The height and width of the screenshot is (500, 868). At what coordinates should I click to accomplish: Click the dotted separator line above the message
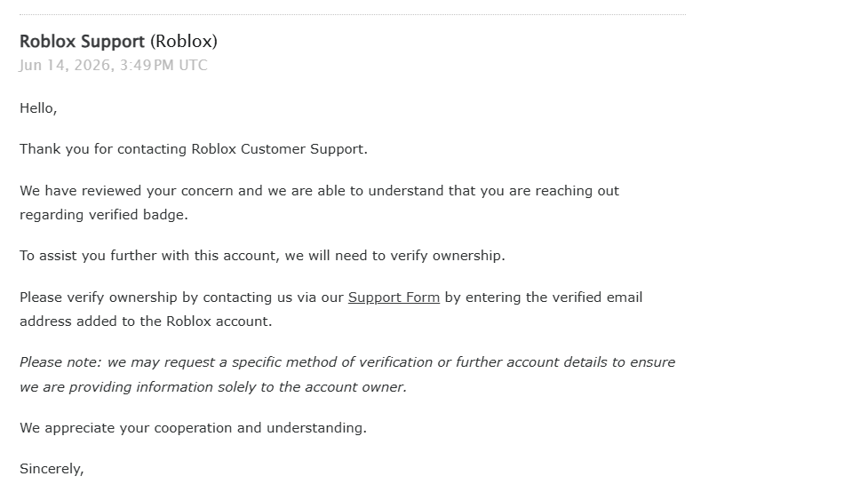point(353,15)
